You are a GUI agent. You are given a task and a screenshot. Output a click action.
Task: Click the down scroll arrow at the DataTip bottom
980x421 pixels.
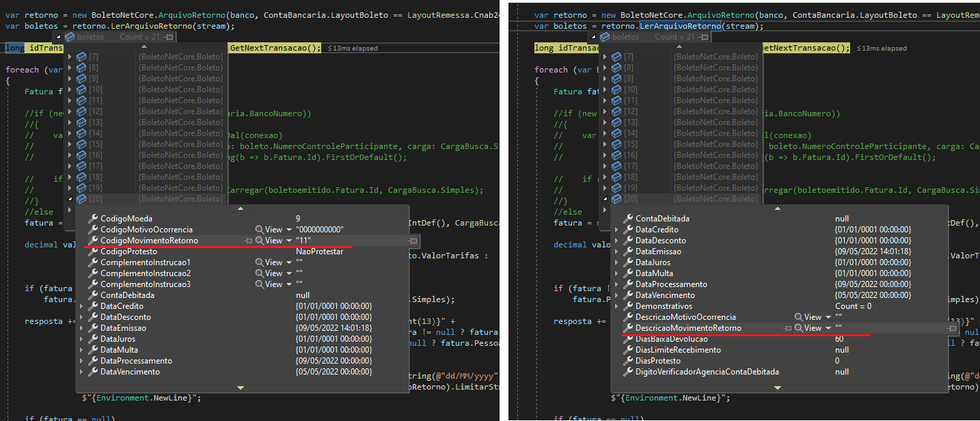tap(240, 386)
